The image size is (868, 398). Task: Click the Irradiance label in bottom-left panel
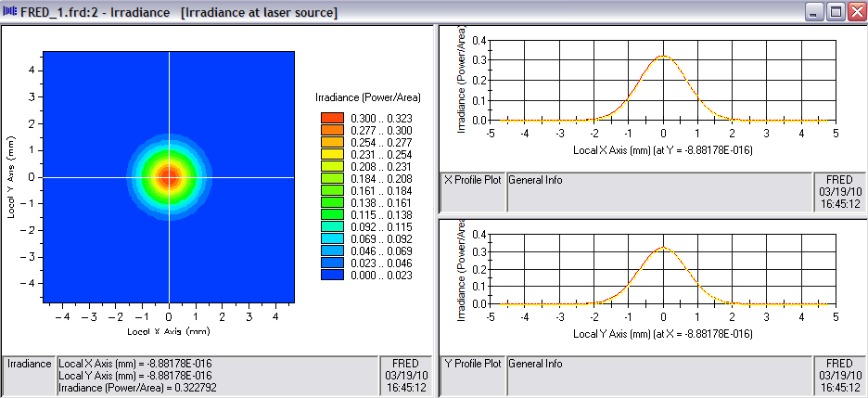[x=30, y=364]
